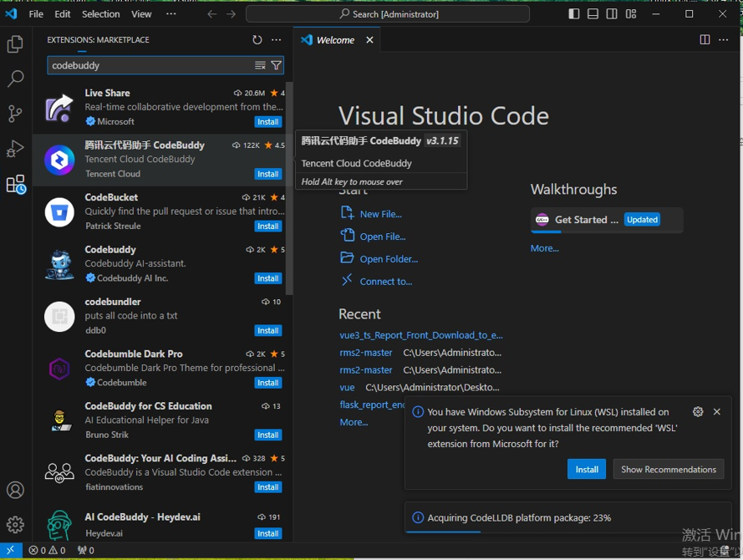Open the Accounts menu icon
Image resolution: width=743 pixels, height=560 pixels.
15,490
